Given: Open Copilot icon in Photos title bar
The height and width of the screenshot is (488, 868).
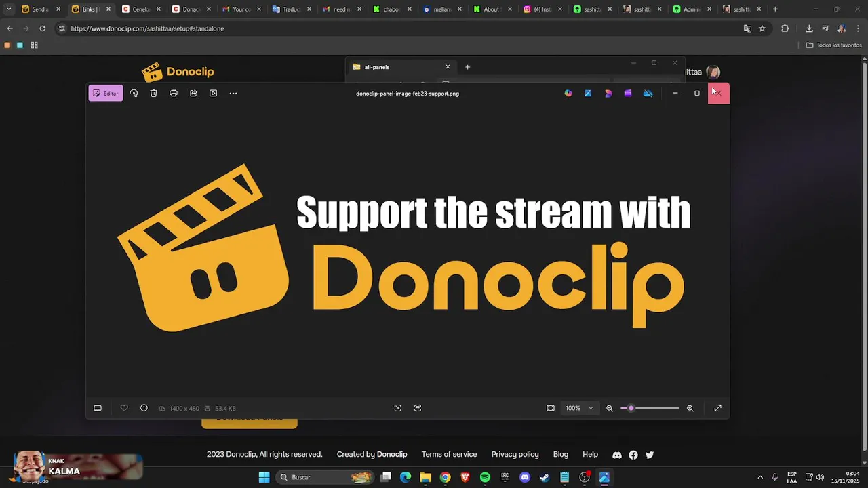Looking at the screenshot, I should click(568, 93).
